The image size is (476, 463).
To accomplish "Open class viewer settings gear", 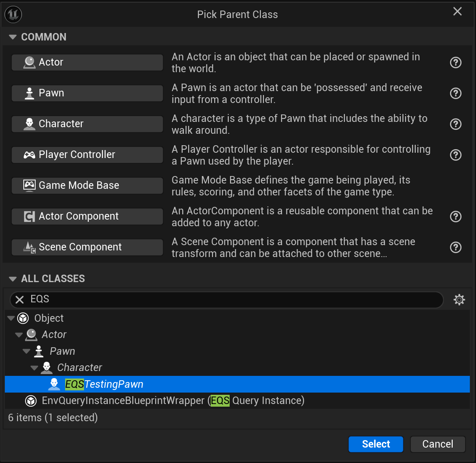I will (459, 300).
